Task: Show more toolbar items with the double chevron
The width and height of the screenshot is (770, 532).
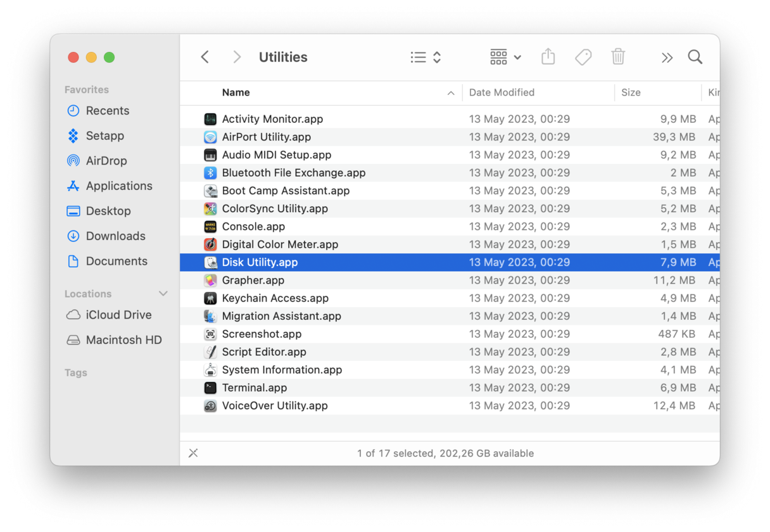Action: 667,56
